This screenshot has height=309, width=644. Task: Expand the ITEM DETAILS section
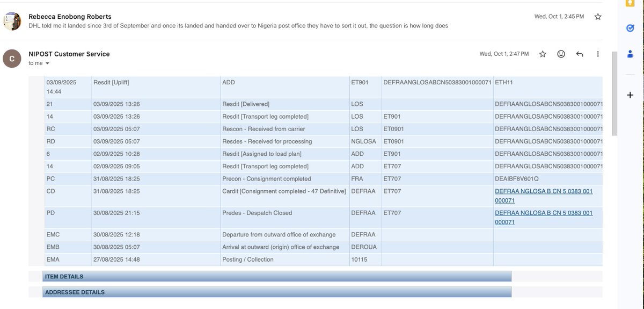277,276
